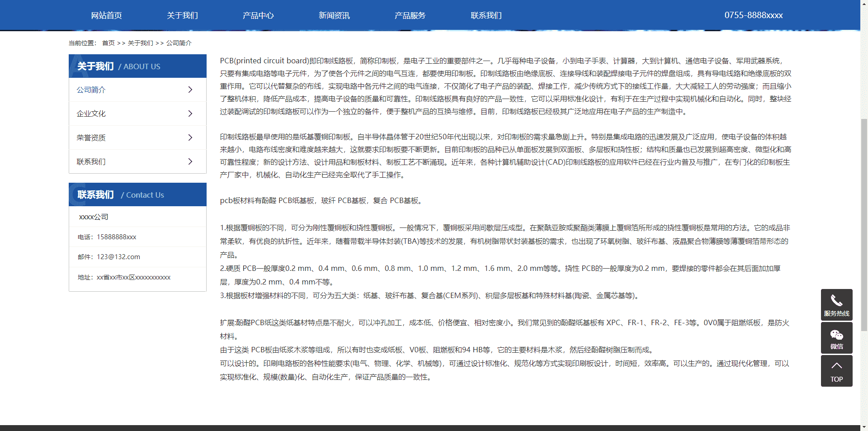Click the 联系我们 / Contact Us panel header

[137, 194]
